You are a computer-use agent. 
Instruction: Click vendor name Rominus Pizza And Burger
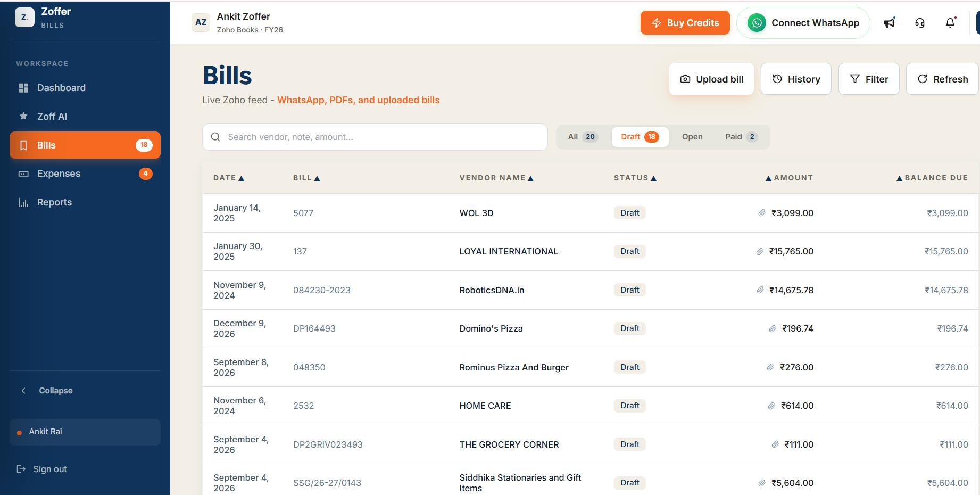coord(514,367)
